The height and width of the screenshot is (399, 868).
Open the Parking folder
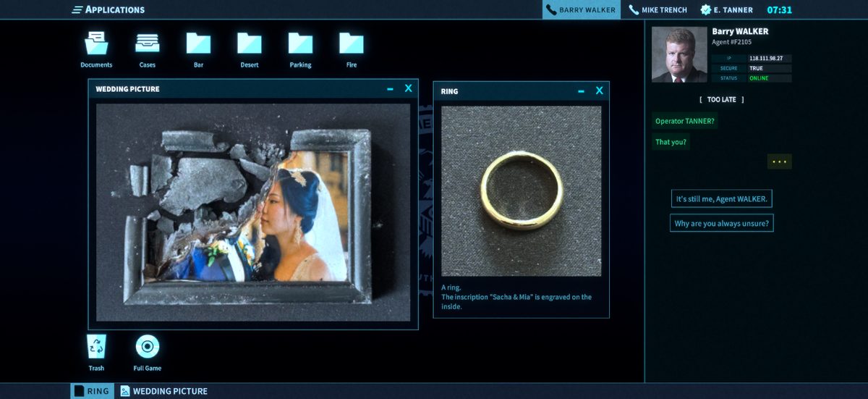pyautogui.click(x=300, y=43)
